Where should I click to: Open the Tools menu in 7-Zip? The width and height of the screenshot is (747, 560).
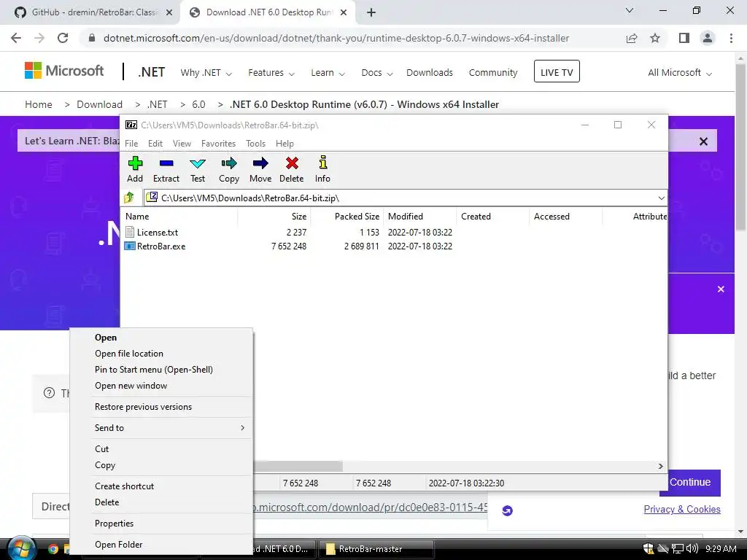pos(256,144)
